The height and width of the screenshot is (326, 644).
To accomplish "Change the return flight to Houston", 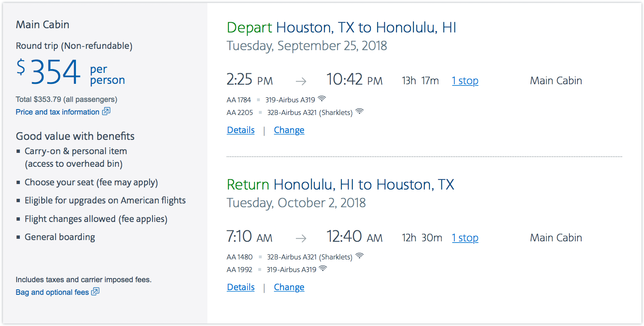I will point(289,287).
